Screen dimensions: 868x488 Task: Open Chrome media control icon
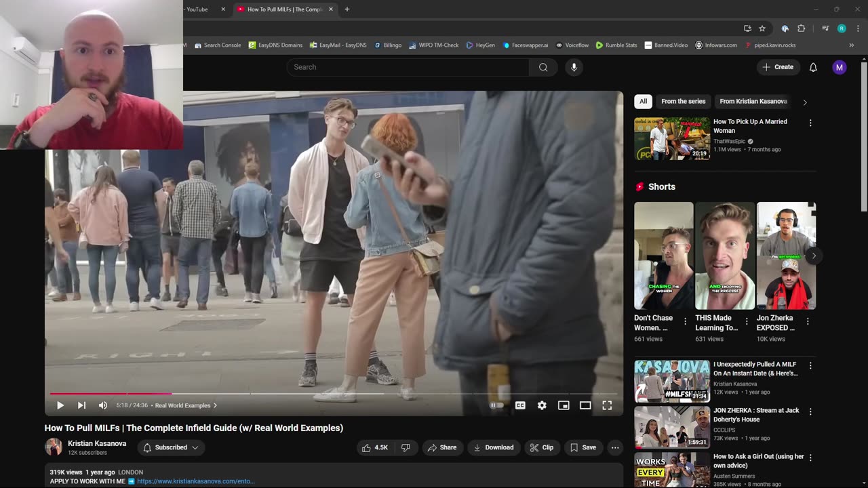(x=825, y=28)
